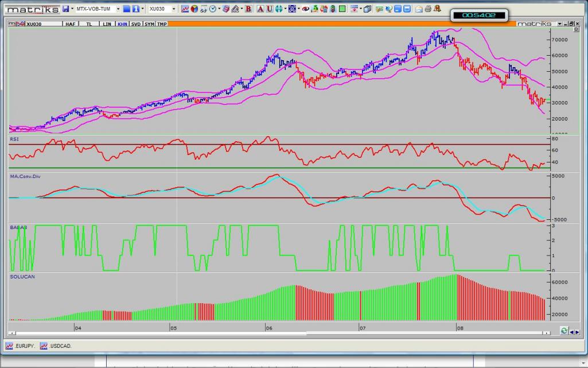Switch to the .USDCAD tab
Screen dimensions: 588x368
click(x=56, y=346)
